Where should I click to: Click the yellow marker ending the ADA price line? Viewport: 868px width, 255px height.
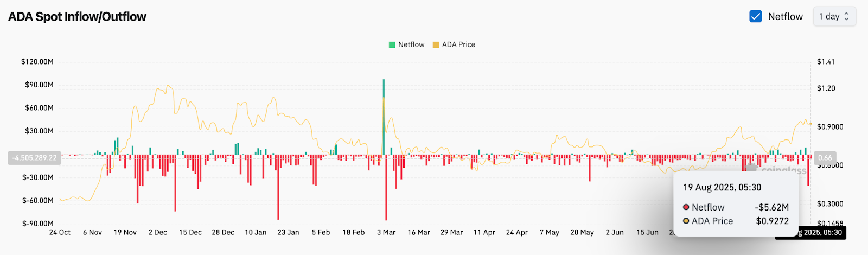point(810,124)
